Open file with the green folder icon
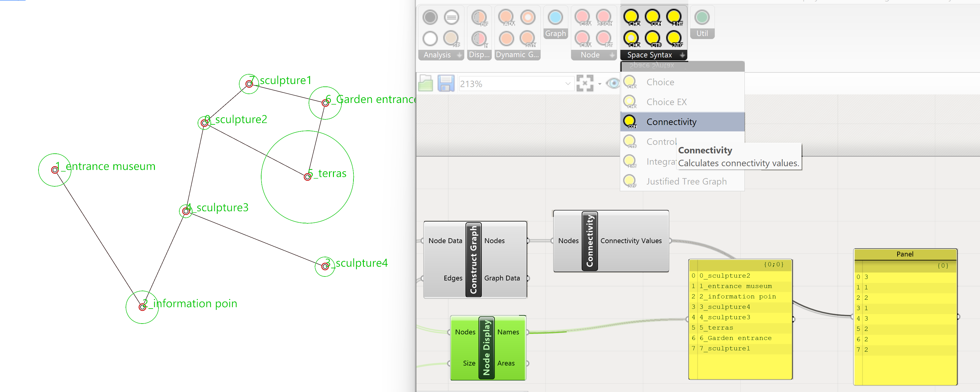 click(426, 83)
